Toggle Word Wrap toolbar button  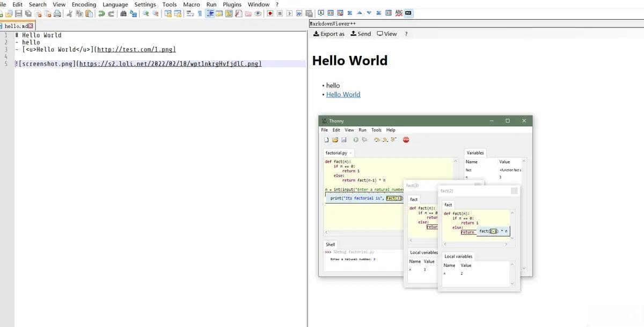click(190, 13)
